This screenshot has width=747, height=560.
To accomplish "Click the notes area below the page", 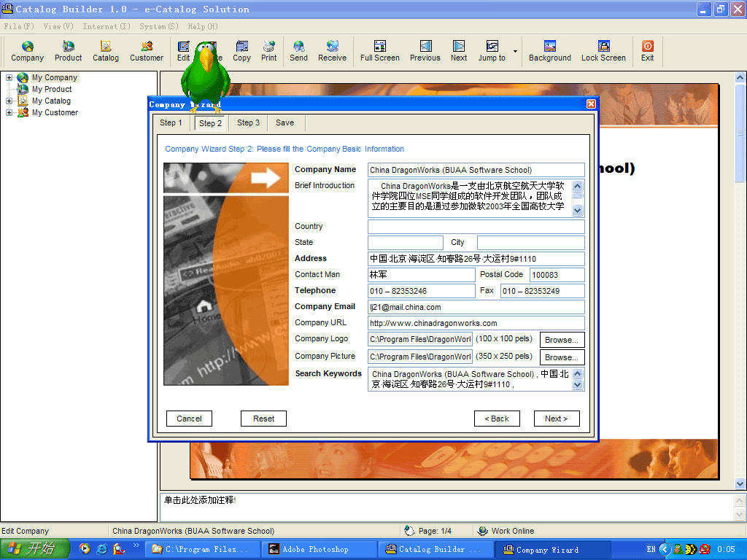I will (x=446, y=507).
